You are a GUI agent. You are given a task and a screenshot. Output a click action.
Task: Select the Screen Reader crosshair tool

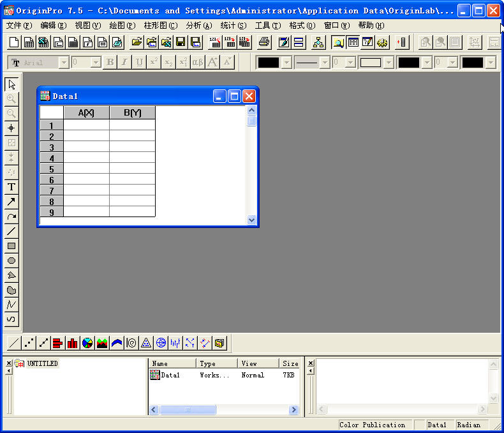11,128
